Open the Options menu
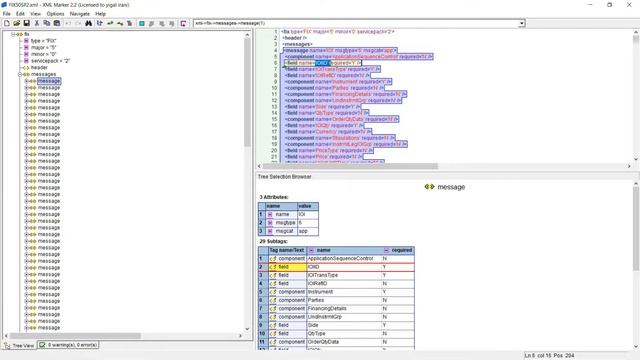The height and width of the screenshot is (360, 640). coord(55,14)
